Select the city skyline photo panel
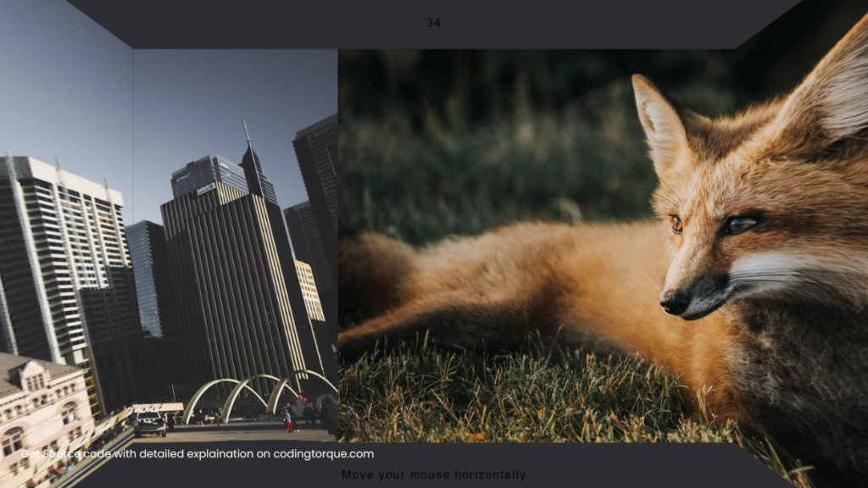This screenshot has height=488, width=868. pos(236,245)
